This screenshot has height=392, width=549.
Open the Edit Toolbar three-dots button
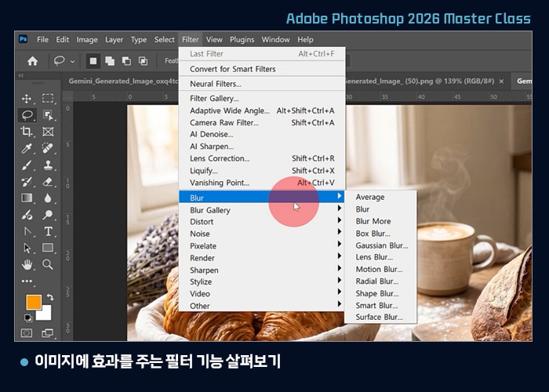pyautogui.click(x=27, y=281)
